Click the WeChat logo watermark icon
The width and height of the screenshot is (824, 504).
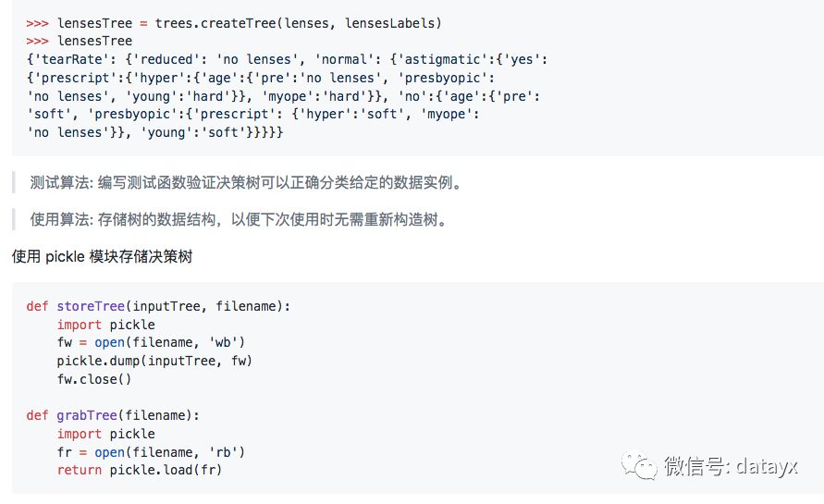(638, 465)
